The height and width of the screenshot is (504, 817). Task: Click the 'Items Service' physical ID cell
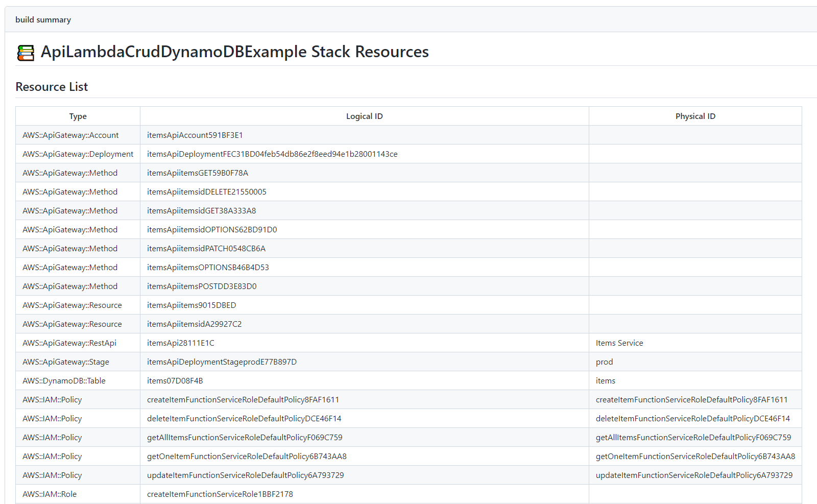click(695, 343)
